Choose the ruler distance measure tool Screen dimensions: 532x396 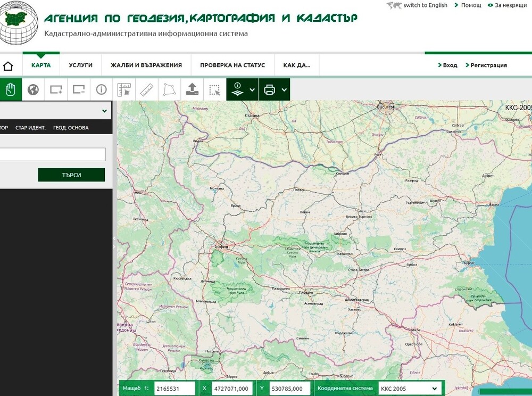pos(146,89)
